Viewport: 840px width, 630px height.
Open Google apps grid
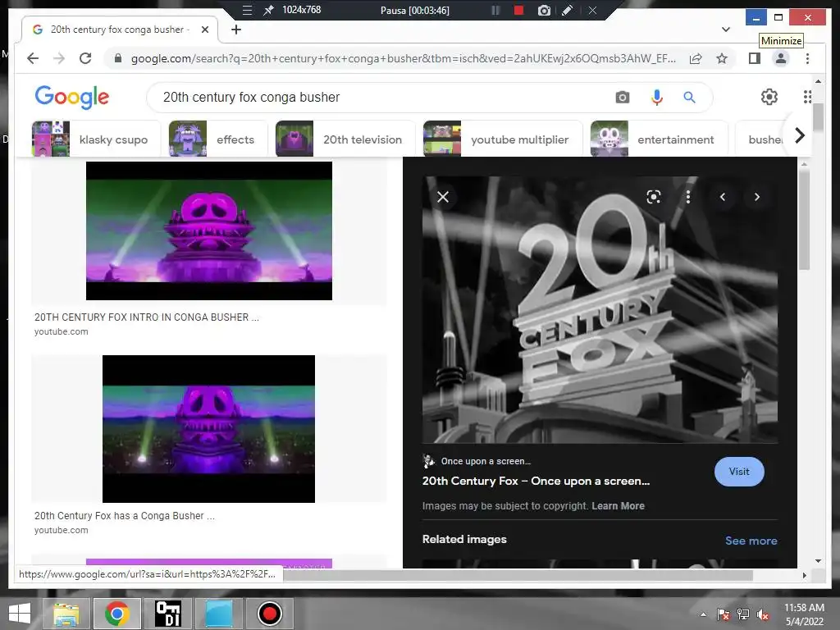(807, 97)
